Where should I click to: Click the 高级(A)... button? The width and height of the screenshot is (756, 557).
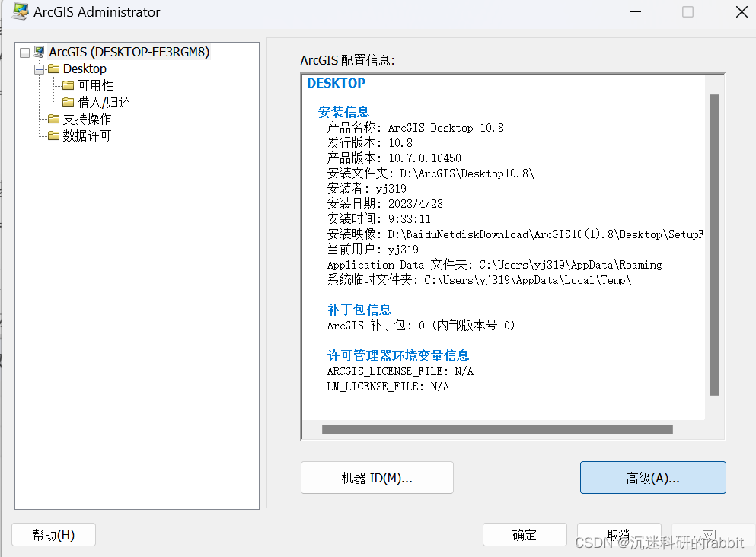pyautogui.click(x=652, y=478)
